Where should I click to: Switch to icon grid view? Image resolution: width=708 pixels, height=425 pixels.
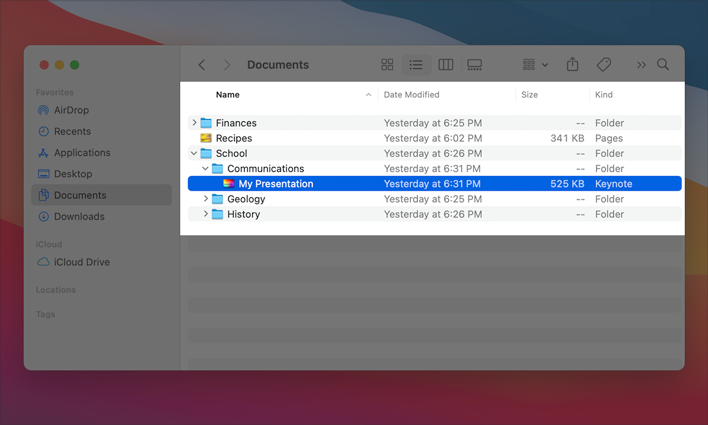click(x=387, y=65)
